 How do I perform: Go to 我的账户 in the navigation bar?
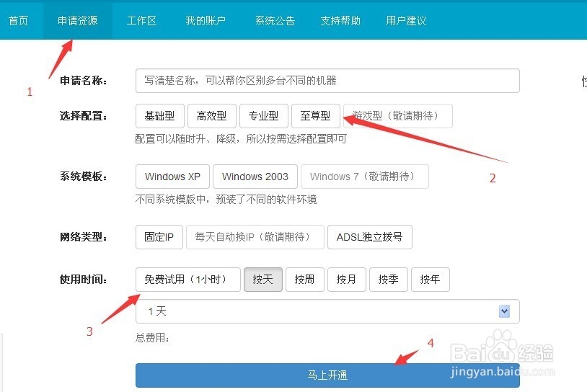pyautogui.click(x=206, y=21)
